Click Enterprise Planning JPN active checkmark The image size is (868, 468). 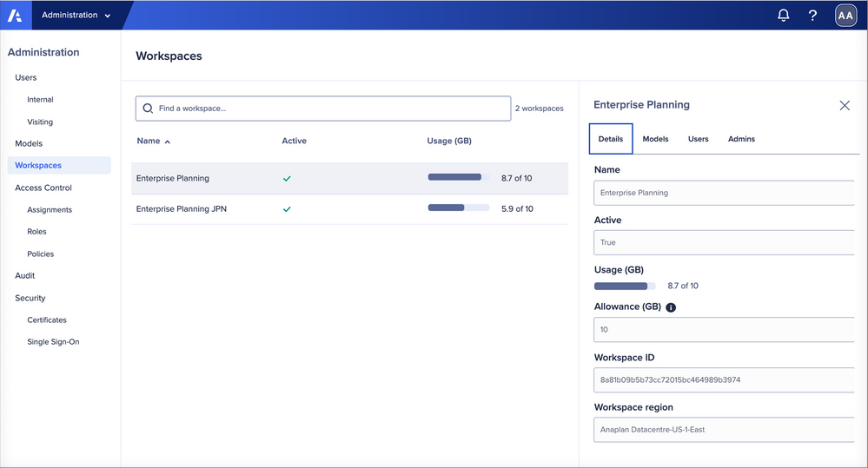coord(287,209)
